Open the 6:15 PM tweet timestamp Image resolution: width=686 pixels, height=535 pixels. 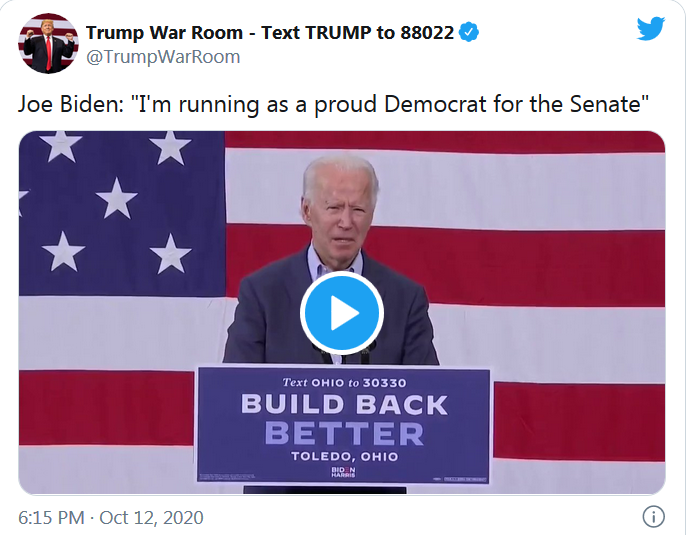point(52,517)
